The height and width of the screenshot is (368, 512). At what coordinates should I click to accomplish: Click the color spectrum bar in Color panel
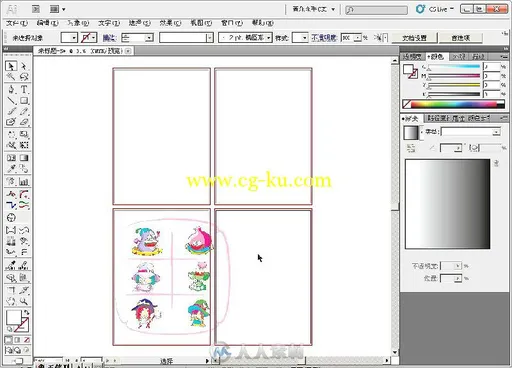coord(453,105)
